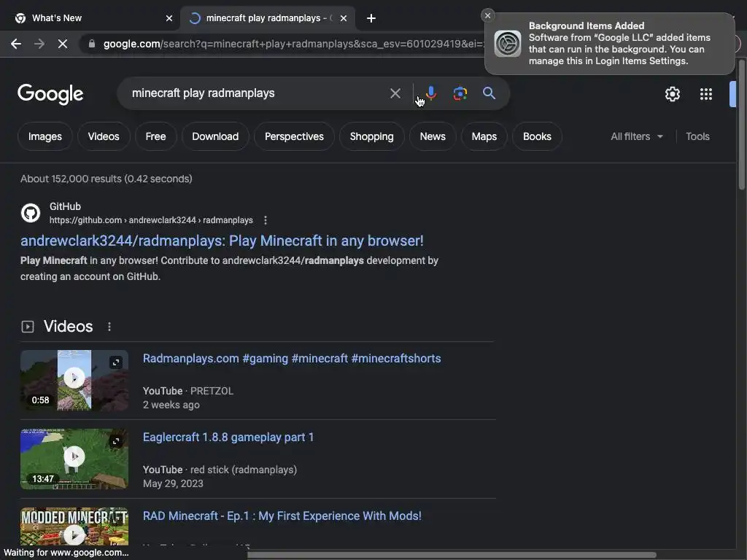Open a new browser tab
Screen dimensions: 747x560
[x=371, y=18]
